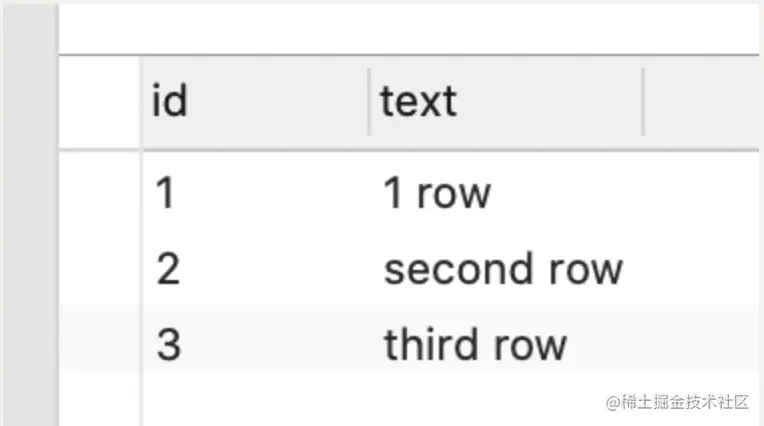Image resolution: width=764 pixels, height=426 pixels.
Task: Click the empty cell right of "third row"
Action: tap(700, 344)
